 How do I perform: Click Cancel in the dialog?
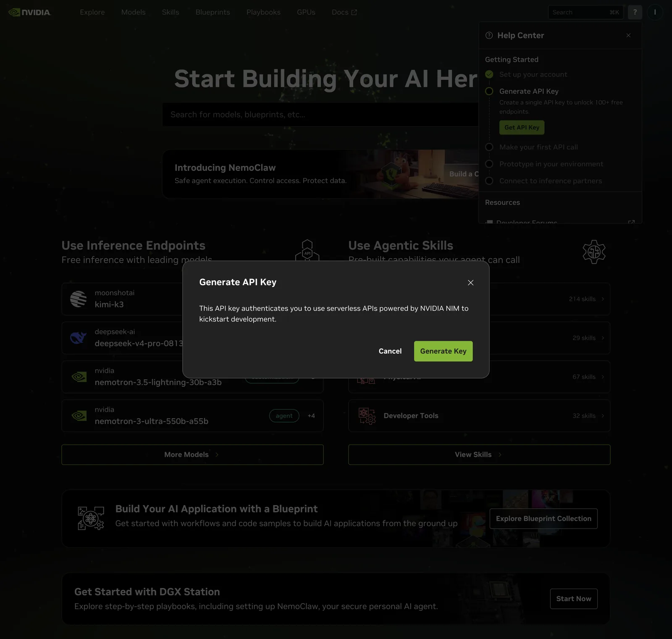coord(390,351)
